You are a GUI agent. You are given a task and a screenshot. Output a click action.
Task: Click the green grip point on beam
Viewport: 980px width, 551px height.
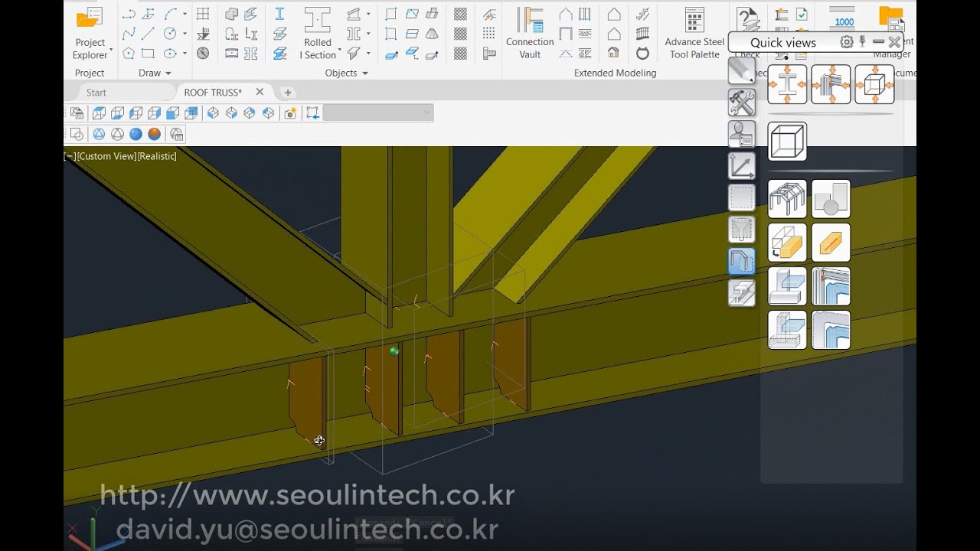[394, 351]
